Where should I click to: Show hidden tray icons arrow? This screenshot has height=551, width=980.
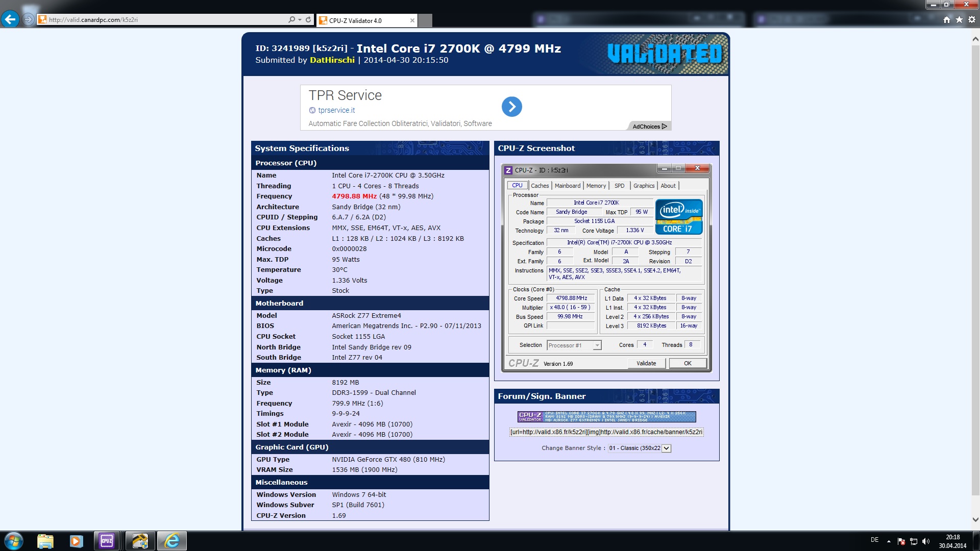point(889,541)
